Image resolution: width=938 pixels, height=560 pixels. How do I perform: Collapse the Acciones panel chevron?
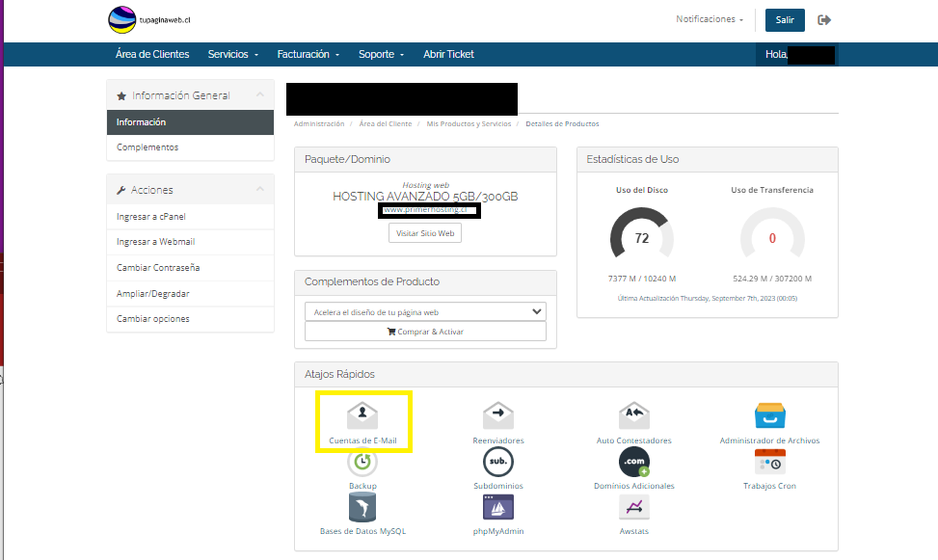click(x=260, y=190)
